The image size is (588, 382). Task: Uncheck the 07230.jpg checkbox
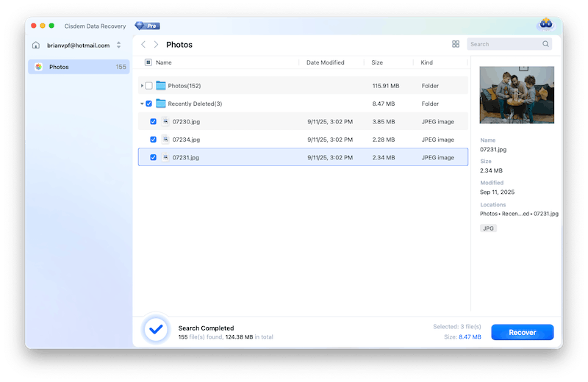coord(153,121)
